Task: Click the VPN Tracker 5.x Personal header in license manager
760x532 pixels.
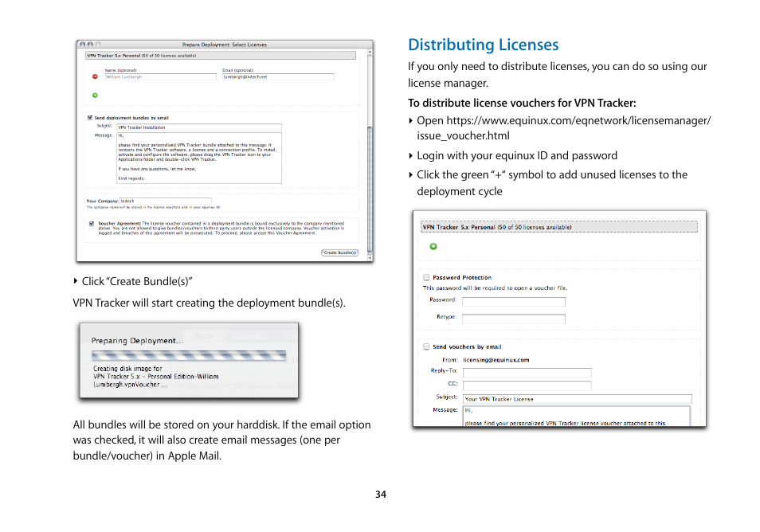Action: click(559, 227)
